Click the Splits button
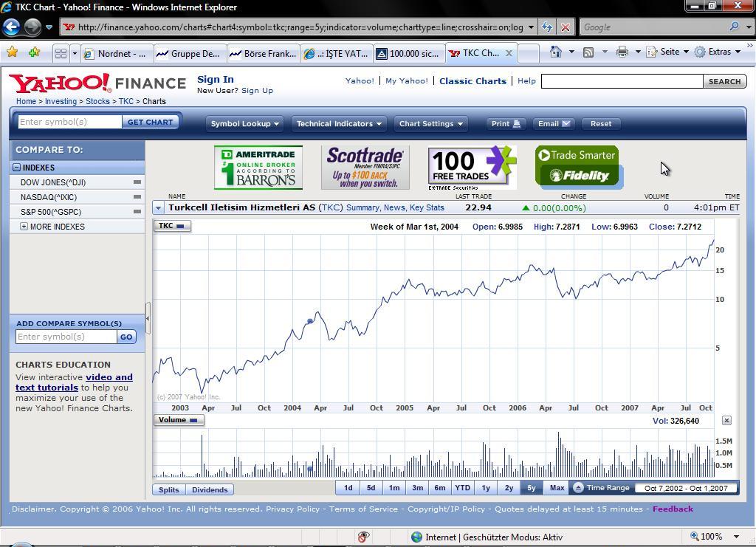 coord(169,489)
